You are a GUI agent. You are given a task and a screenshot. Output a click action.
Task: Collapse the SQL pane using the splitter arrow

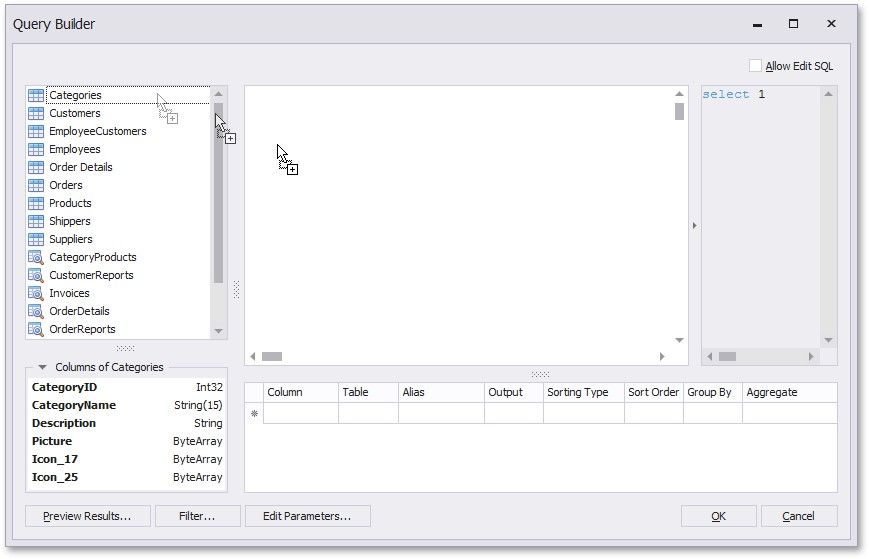[694, 226]
